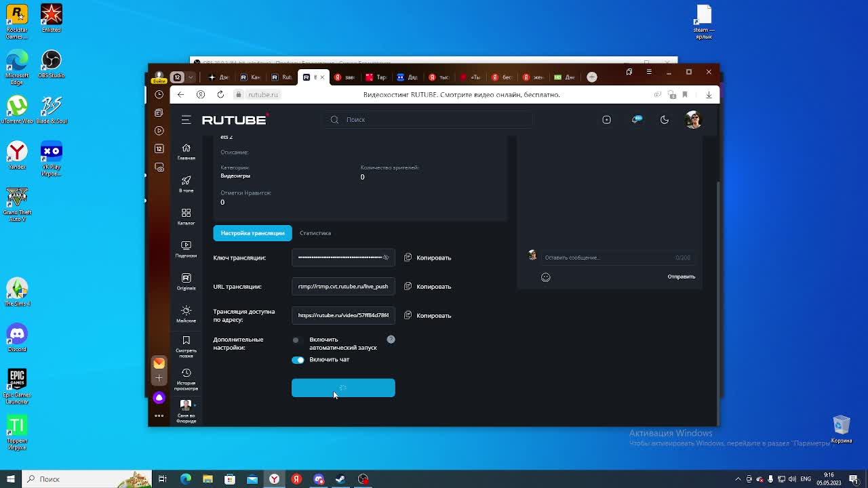Copy the URL трансляции

point(428,287)
